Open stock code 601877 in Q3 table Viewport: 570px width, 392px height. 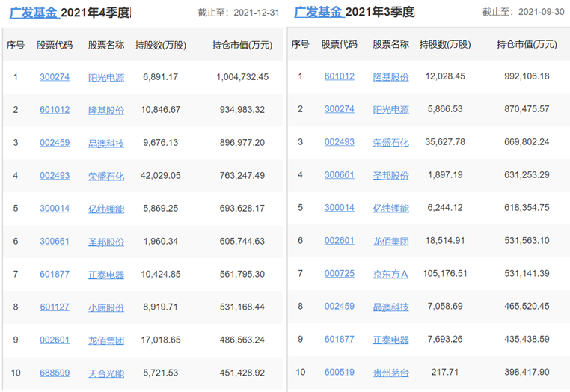tap(339, 340)
